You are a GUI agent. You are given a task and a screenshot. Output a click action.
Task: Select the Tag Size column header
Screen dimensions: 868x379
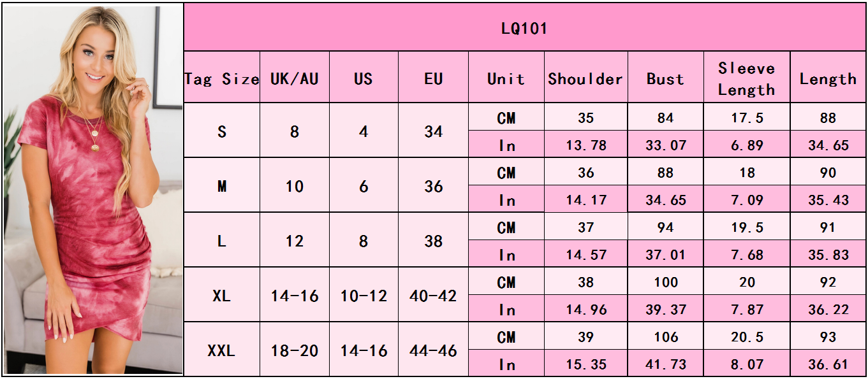(222, 79)
